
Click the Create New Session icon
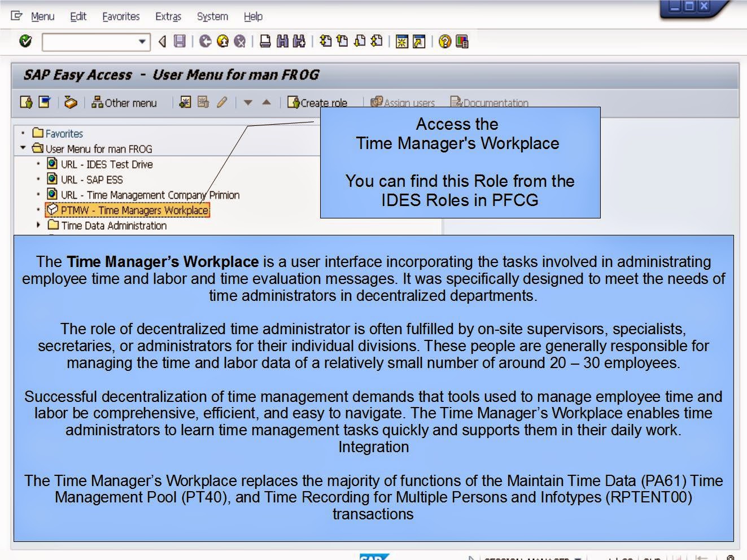point(402,41)
